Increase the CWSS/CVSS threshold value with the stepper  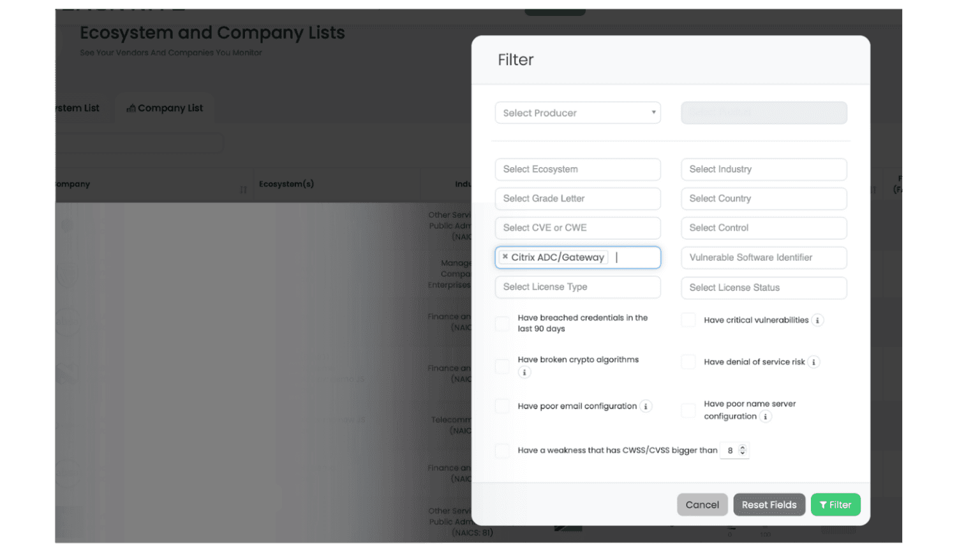point(742,447)
